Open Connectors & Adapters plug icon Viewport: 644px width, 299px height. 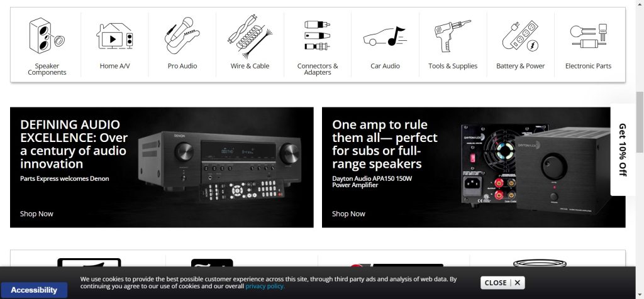pyautogui.click(x=317, y=35)
